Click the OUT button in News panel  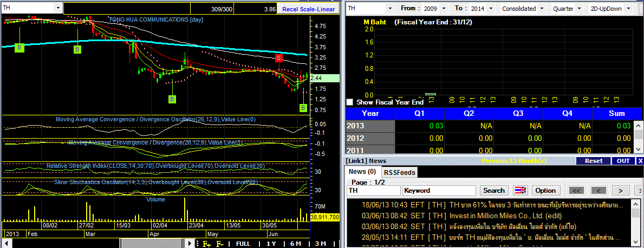[x=623, y=161]
